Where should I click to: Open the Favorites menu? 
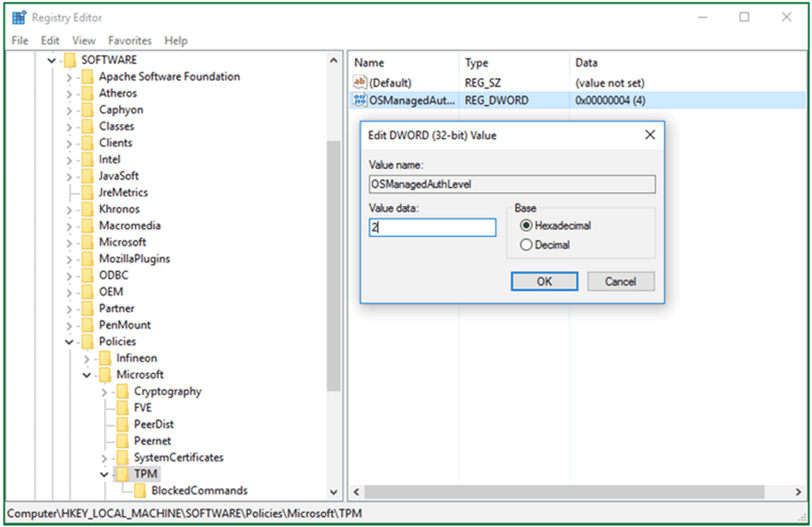129,40
